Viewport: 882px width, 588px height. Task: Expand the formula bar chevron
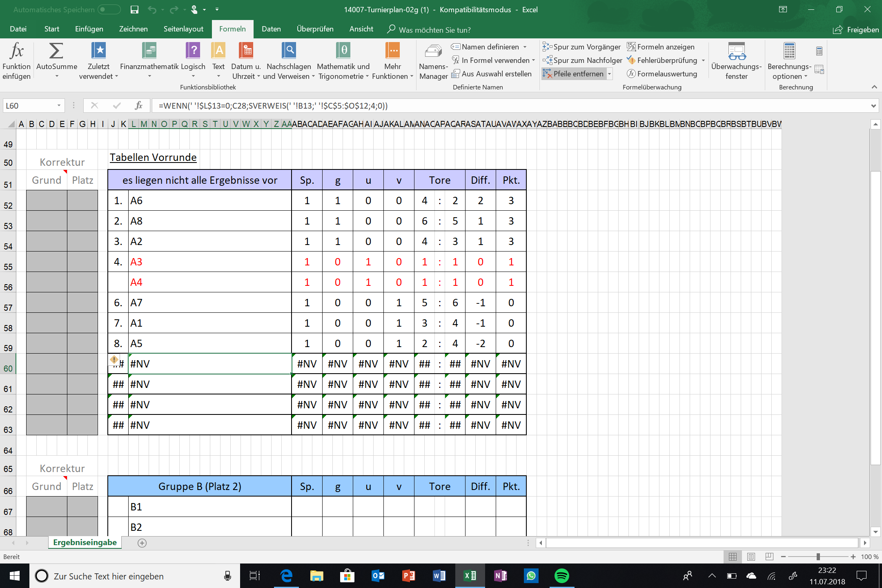873,106
